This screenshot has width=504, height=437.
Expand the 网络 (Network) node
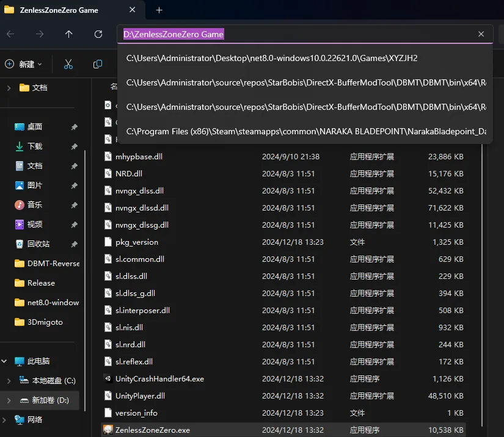click(x=4, y=420)
